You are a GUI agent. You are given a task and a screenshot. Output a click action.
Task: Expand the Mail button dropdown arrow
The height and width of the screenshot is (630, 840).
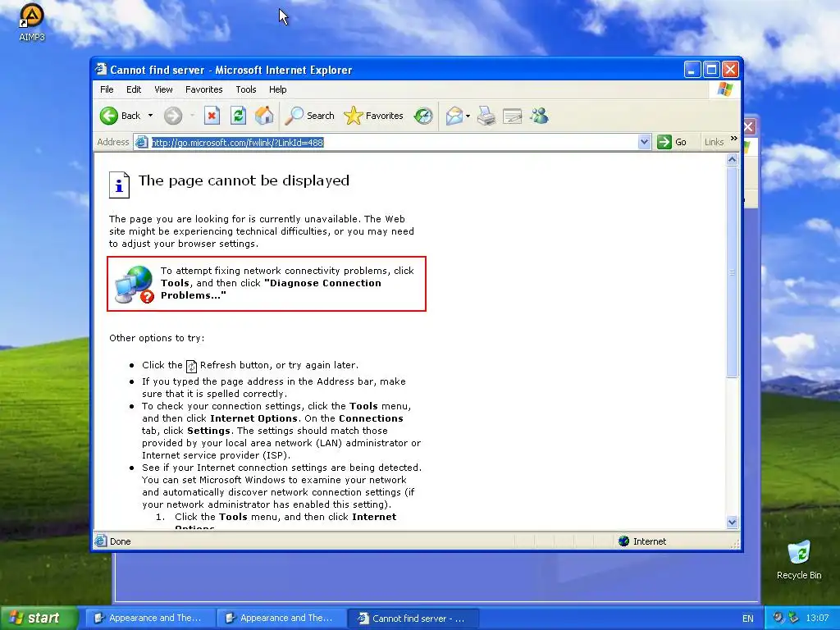[x=468, y=116]
